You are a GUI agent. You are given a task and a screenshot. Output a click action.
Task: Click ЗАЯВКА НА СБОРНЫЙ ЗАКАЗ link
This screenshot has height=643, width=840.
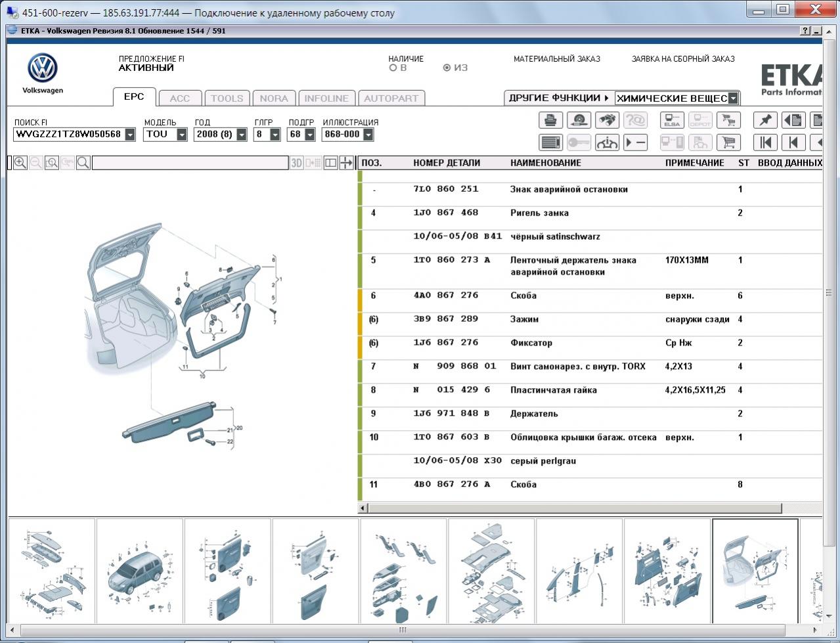[683, 59]
